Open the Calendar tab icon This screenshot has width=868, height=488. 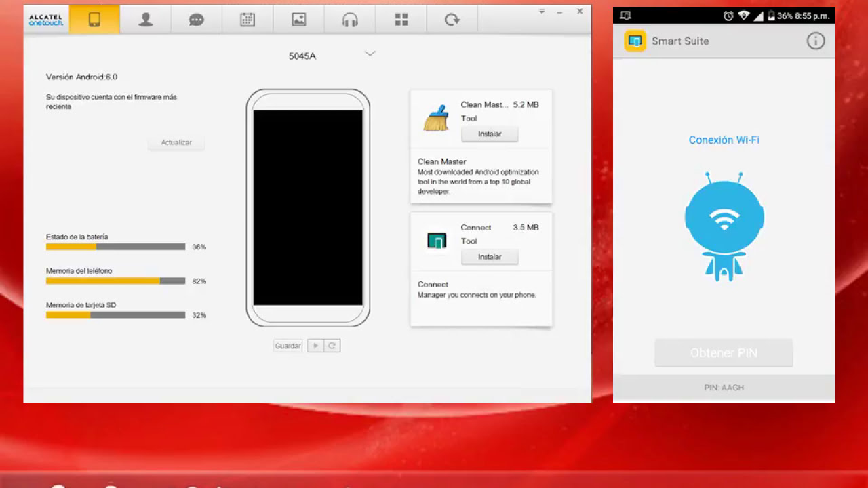click(248, 20)
